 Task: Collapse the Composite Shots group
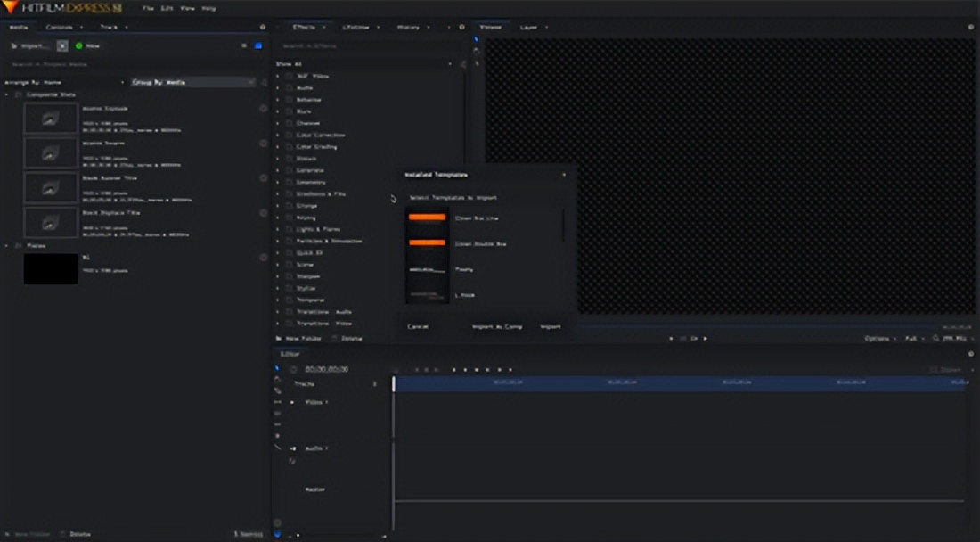7,94
